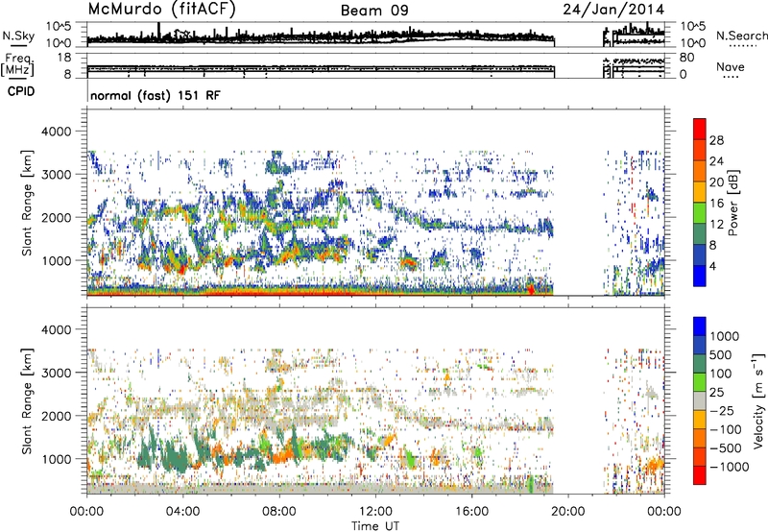The height and width of the screenshot is (532, 768).
Task: Click 'Slant Range [km]' label of power panel
Action: pos(27,203)
